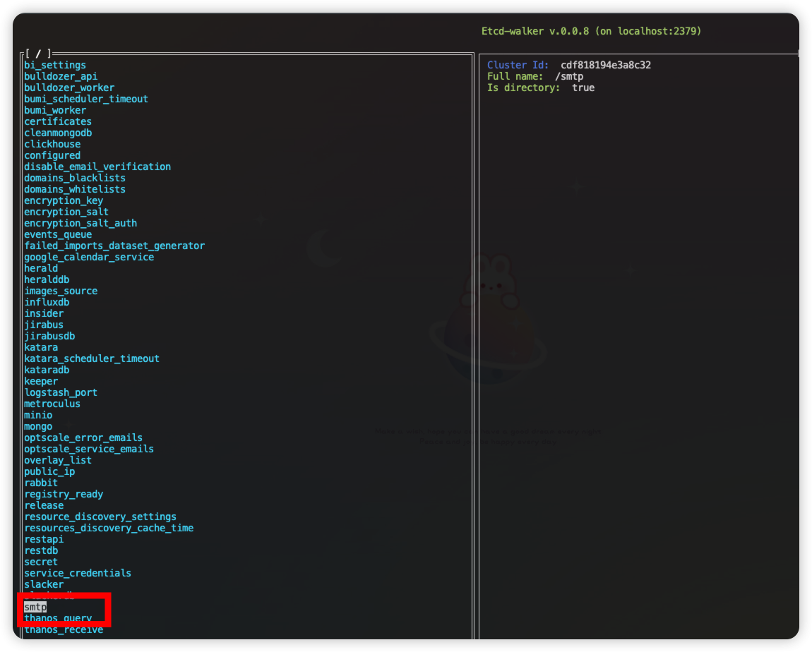Open the rabbit entry
The width and height of the screenshot is (812, 652).
41,483
